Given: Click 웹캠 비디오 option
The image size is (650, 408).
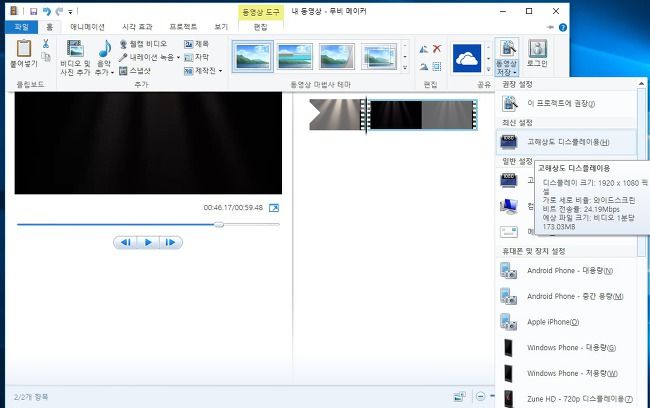Looking at the screenshot, I should coord(143,44).
